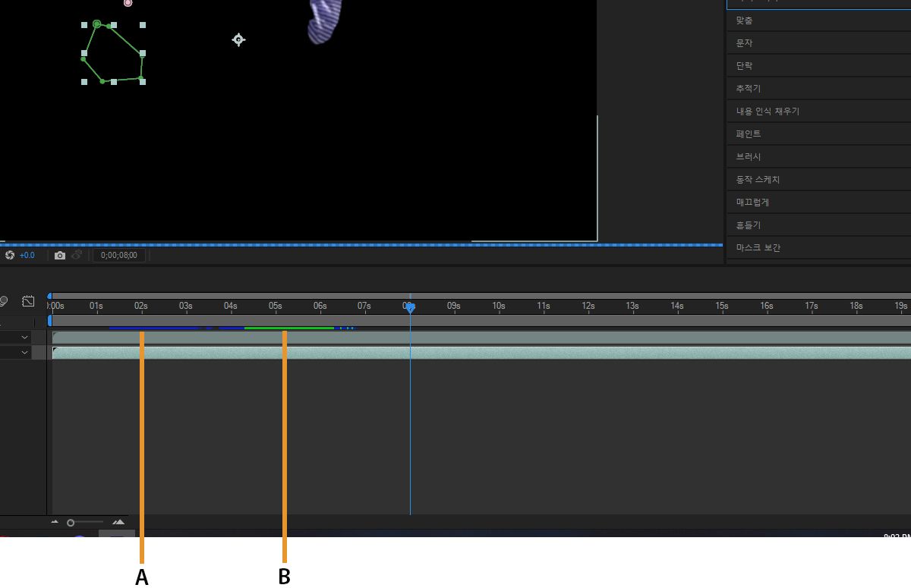The image size is (911, 588).
Task: Open the 흔들기 (Wiggler) panel
Action: pos(818,225)
